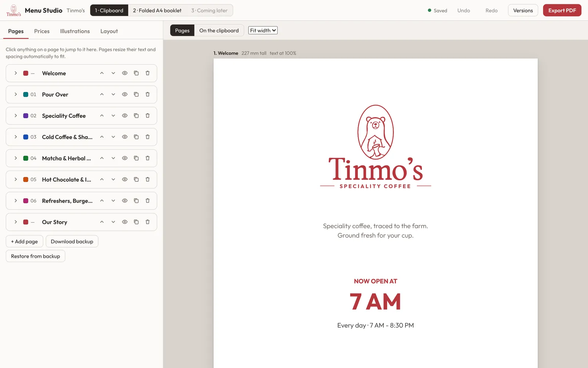Delete the Cold Coffee page

pyautogui.click(x=147, y=137)
